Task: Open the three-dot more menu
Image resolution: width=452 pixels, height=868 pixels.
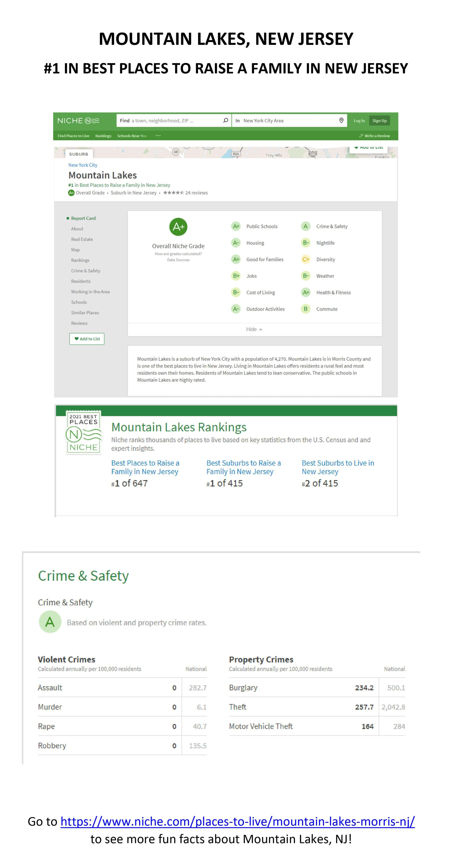Action: pyautogui.click(x=158, y=136)
